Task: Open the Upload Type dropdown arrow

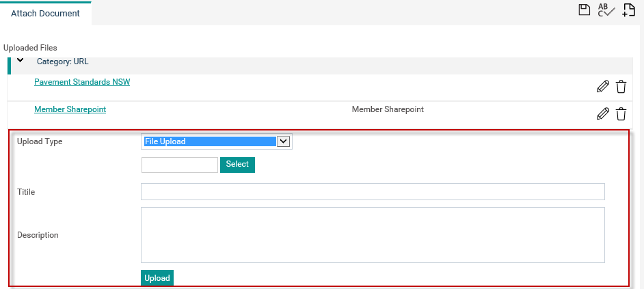Action: click(284, 141)
